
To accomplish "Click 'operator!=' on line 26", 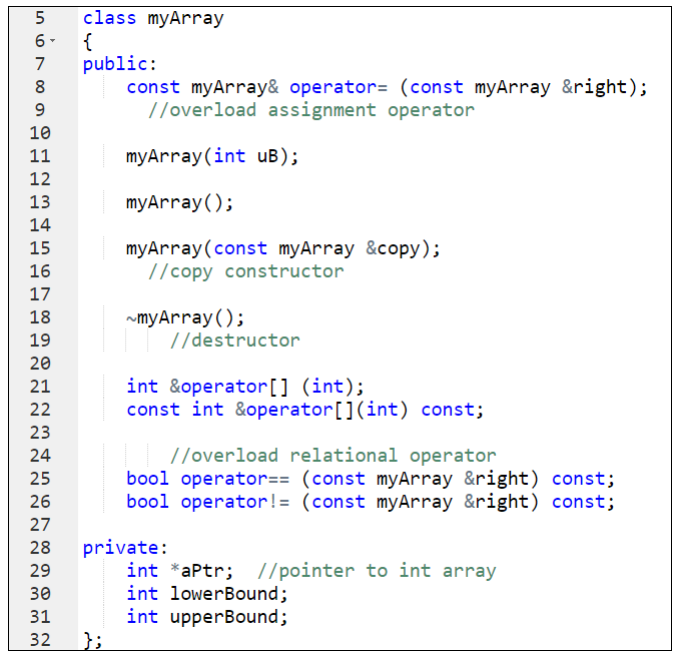I will point(235,503).
